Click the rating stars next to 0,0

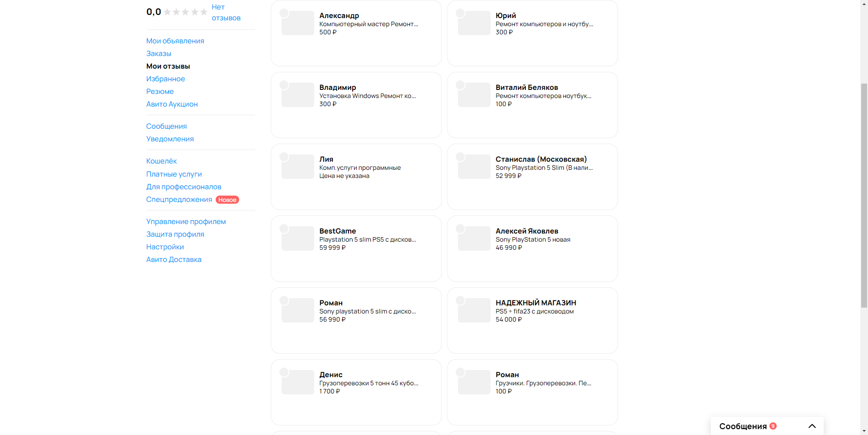click(185, 12)
